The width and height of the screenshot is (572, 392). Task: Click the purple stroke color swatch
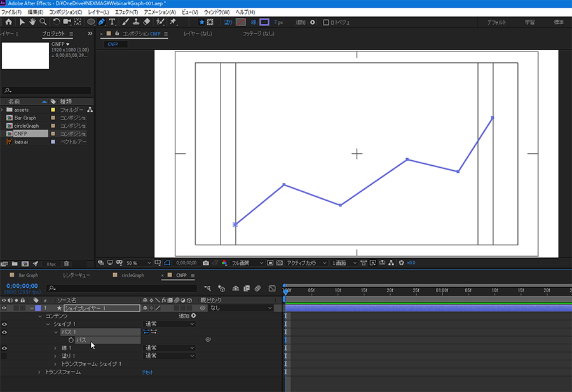[264, 22]
